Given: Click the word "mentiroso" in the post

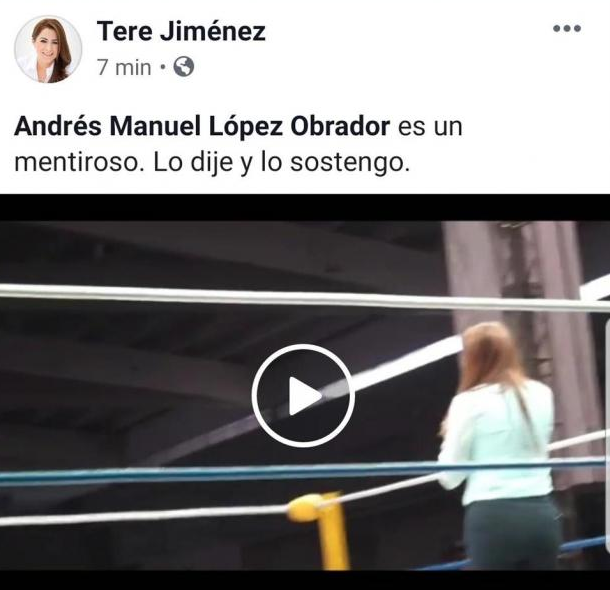Looking at the screenshot, I should (x=76, y=163).
